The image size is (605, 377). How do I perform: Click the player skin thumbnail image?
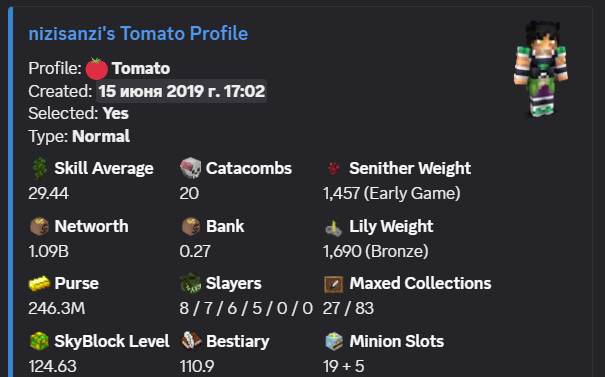point(541,69)
